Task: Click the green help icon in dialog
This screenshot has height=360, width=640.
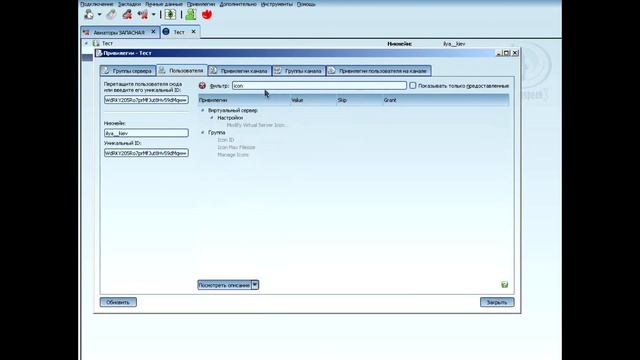Action: pyautogui.click(x=504, y=284)
